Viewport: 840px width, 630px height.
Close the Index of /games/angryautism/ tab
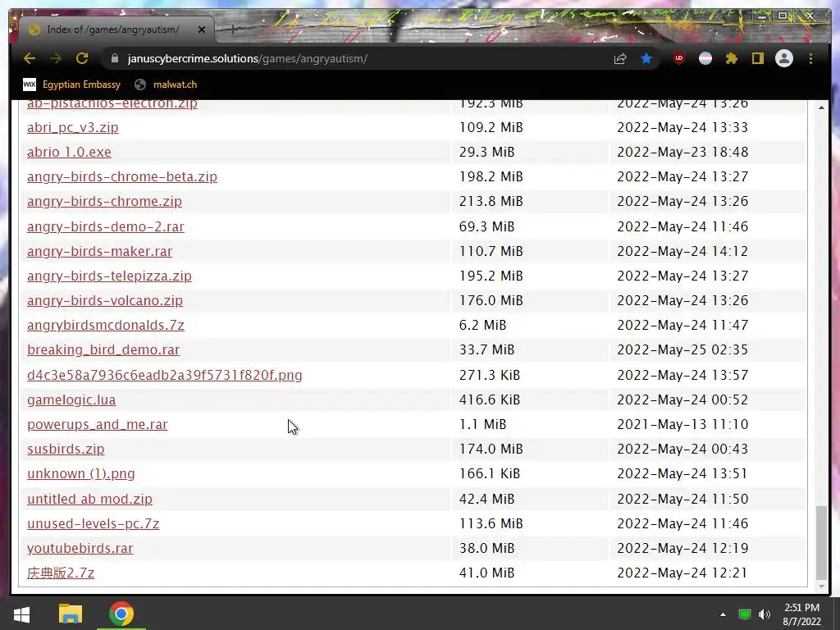202,30
